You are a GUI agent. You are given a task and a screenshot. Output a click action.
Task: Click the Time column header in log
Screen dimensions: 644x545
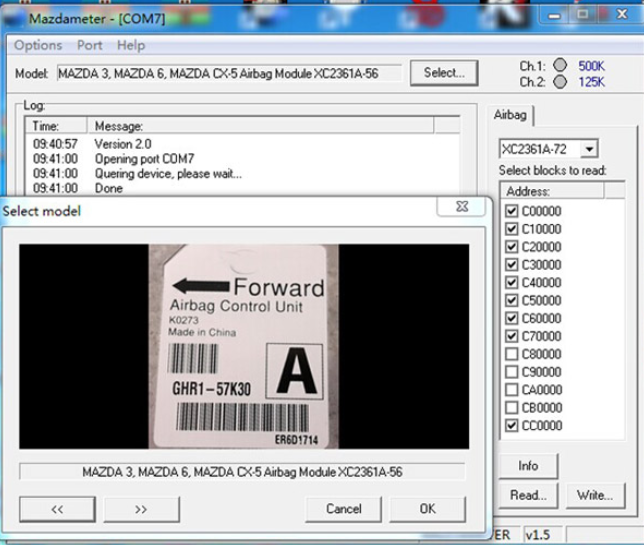(x=56, y=126)
